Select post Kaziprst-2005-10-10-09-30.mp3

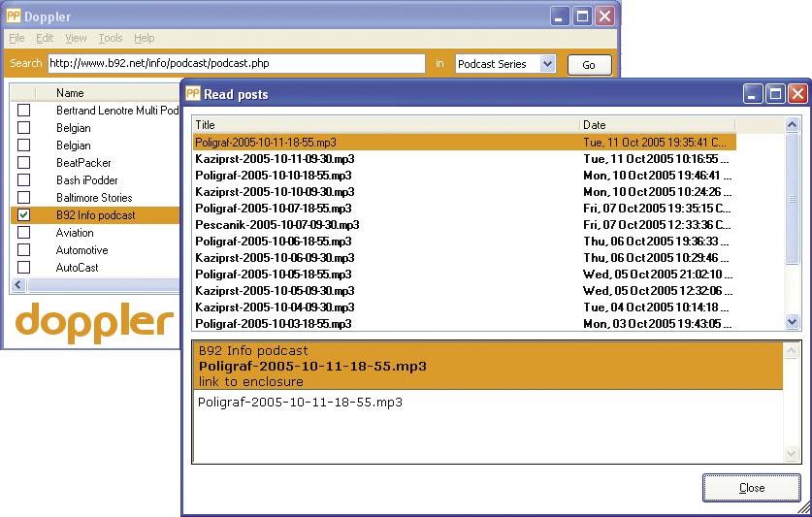point(275,192)
